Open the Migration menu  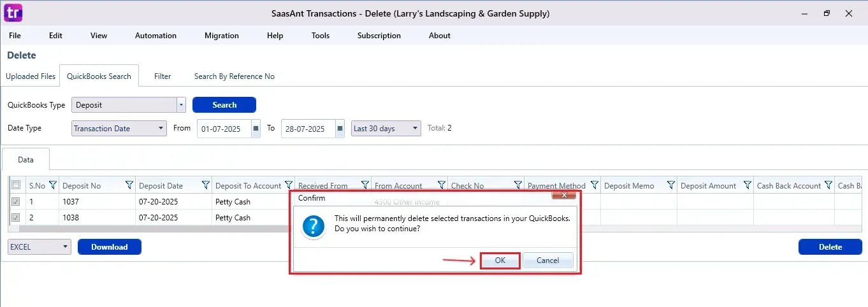click(x=222, y=36)
